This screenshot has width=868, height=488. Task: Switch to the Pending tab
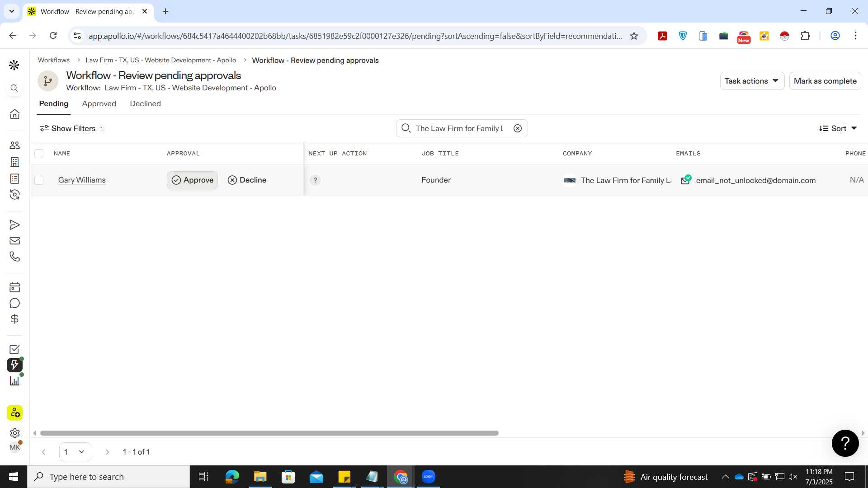click(53, 103)
